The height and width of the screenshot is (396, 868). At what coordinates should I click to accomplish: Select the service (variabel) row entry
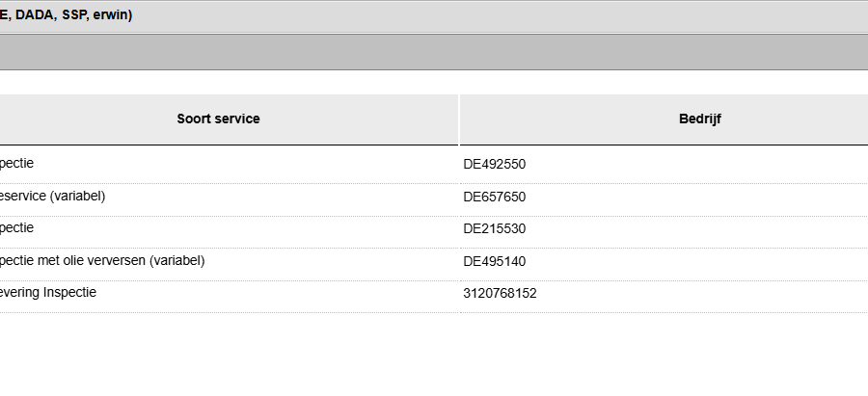[x=52, y=197]
